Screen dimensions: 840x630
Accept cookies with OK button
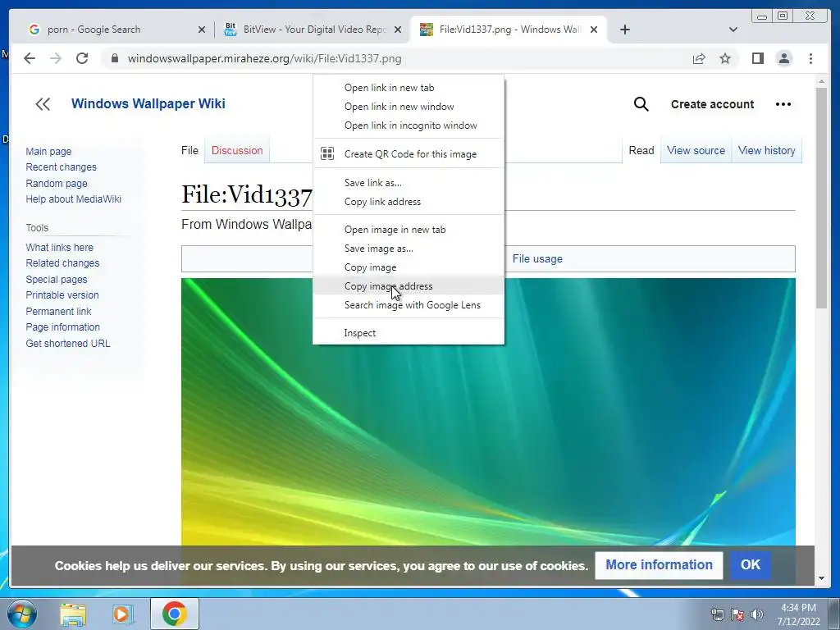tap(750, 565)
